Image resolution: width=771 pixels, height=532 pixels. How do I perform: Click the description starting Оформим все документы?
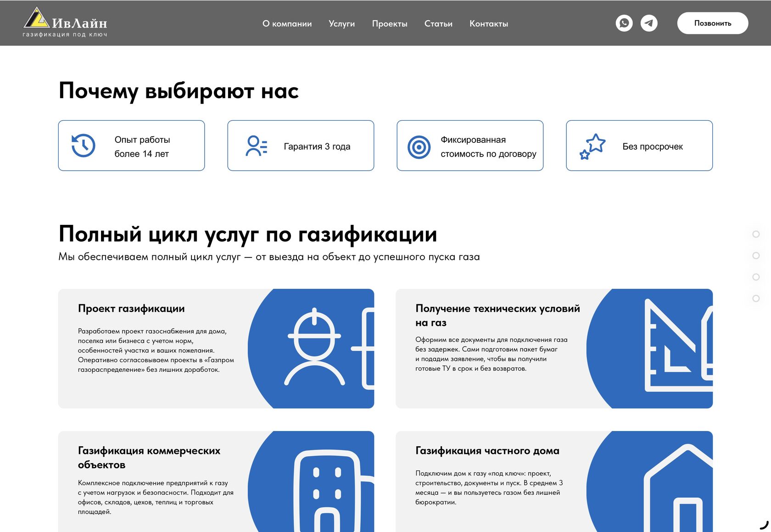(492, 354)
